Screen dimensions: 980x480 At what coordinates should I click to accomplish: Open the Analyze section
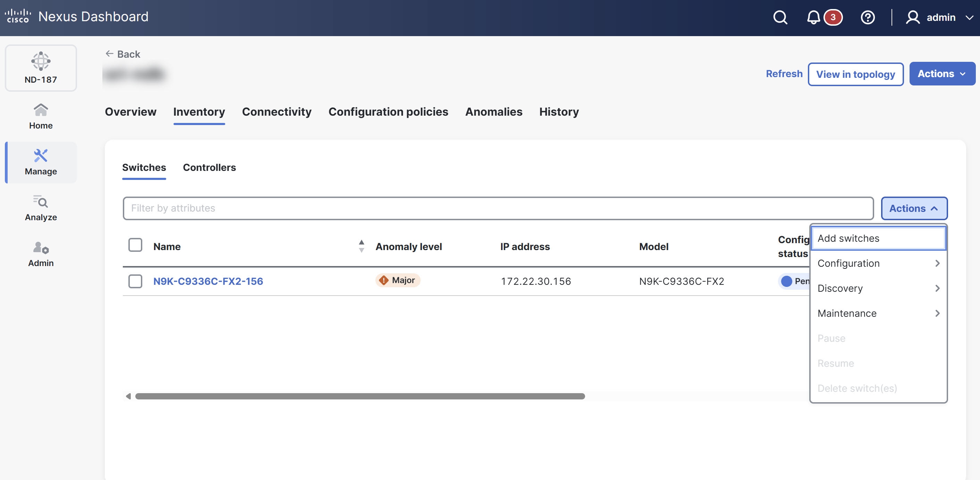tap(40, 208)
